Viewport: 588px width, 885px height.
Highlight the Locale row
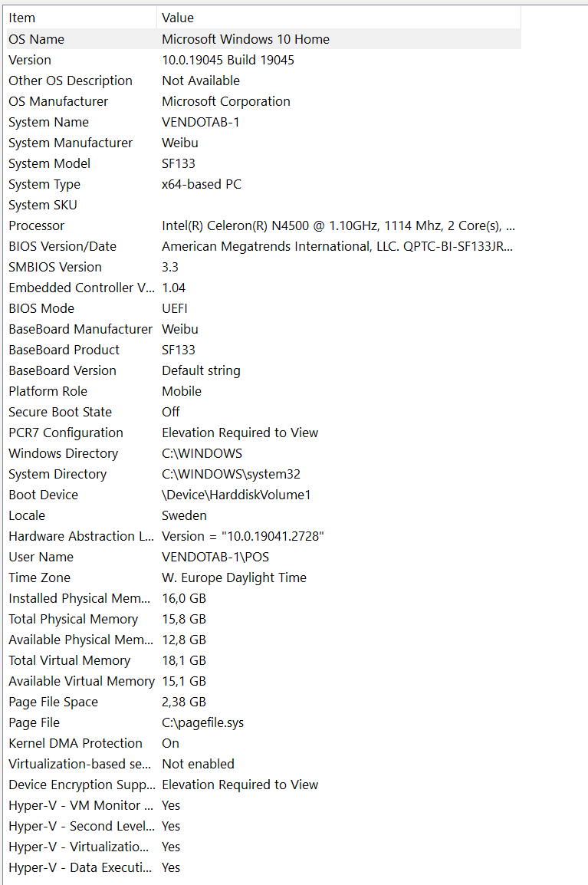[x=27, y=515]
